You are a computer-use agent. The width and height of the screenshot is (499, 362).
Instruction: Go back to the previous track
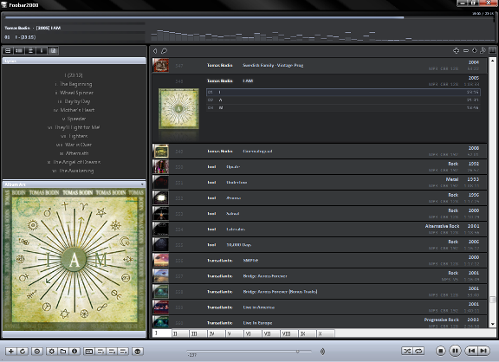pos(471,351)
